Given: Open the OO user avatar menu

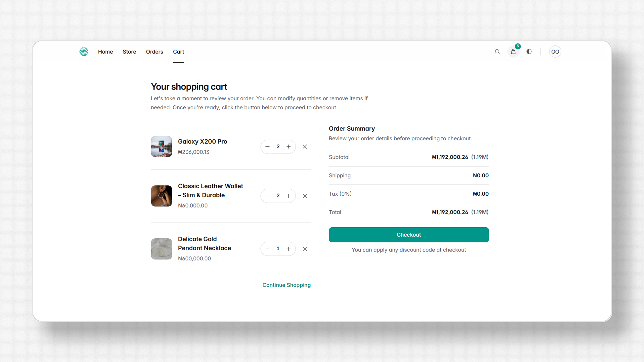Looking at the screenshot, I should tap(555, 52).
